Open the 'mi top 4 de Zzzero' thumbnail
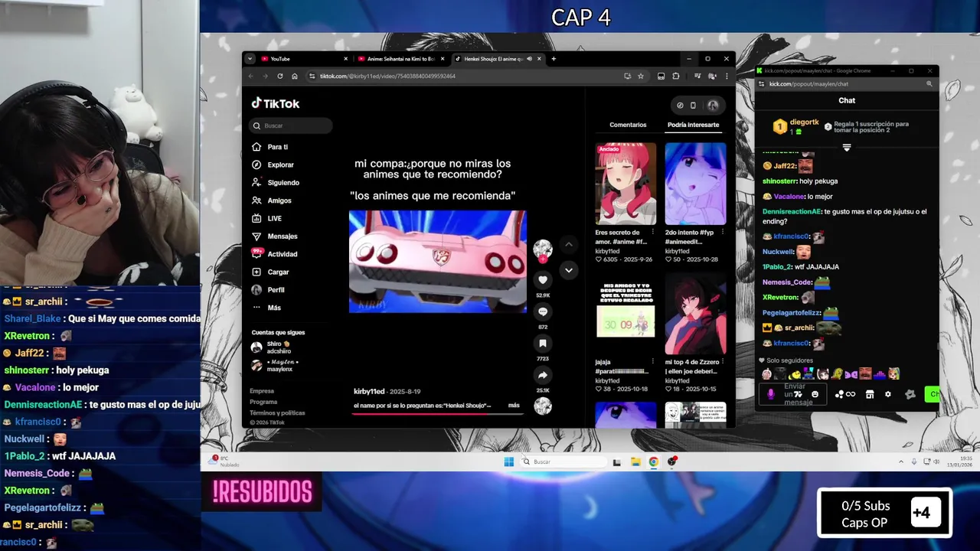The image size is (980, 551). 695,315
